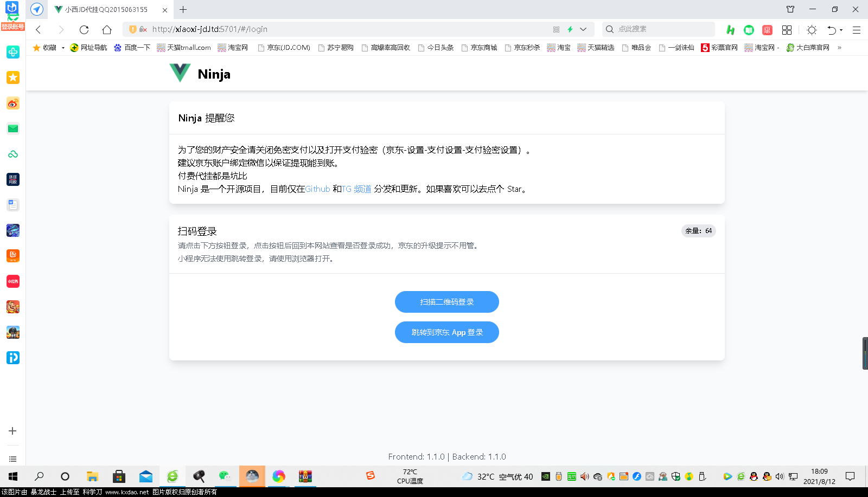Open the apps grid extension icon
Image resolution: width=868 pixels, height=497 pixels.
coord(787,30)
